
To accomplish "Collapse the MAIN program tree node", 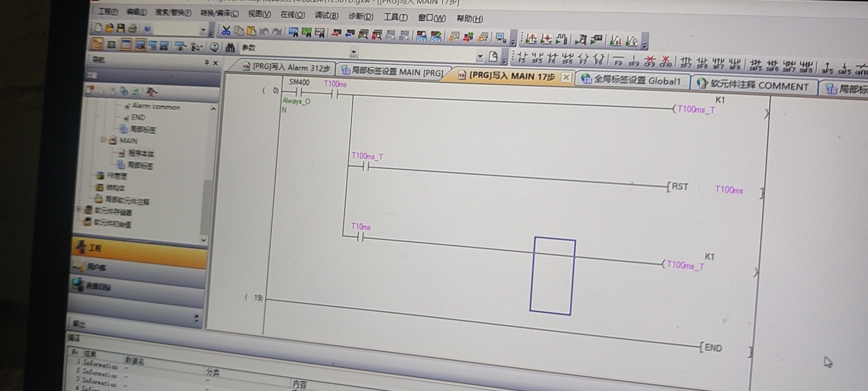I will coord(104,140).
